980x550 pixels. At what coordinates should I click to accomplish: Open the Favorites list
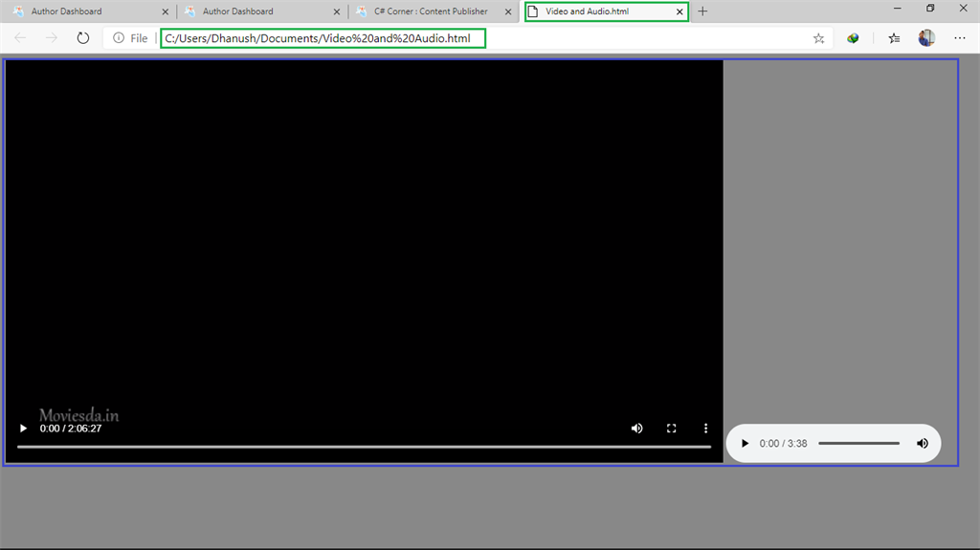(894, 38)
